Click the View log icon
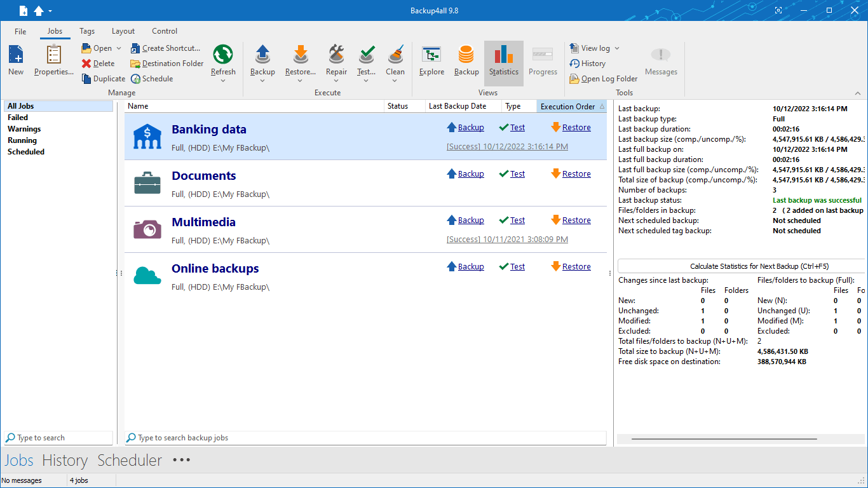868x488 pixels. [574, 48]
